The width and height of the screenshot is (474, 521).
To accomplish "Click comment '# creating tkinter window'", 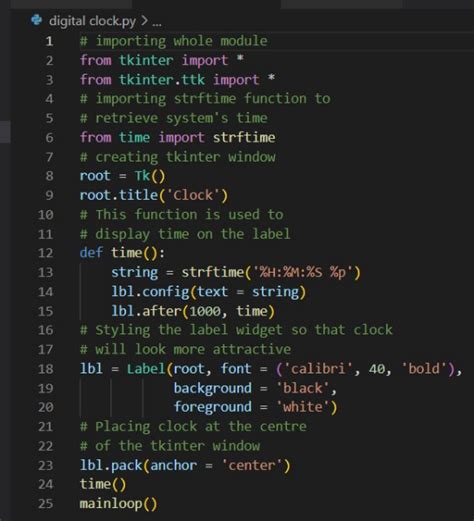I will (x=178, y=157).
